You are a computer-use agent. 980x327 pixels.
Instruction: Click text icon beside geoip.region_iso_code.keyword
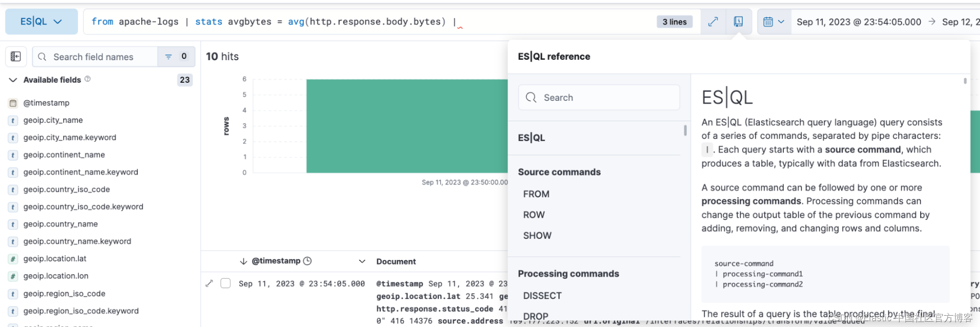click(x=13, y=311)
